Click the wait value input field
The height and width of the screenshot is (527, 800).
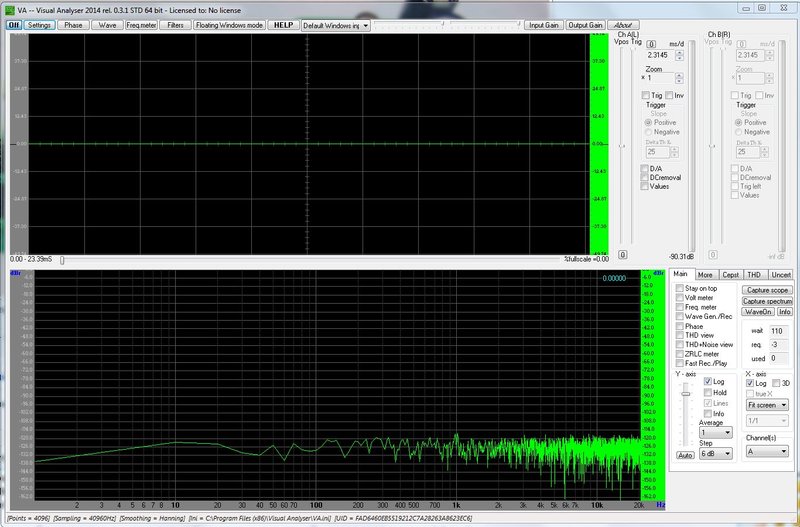pos(777,330)
